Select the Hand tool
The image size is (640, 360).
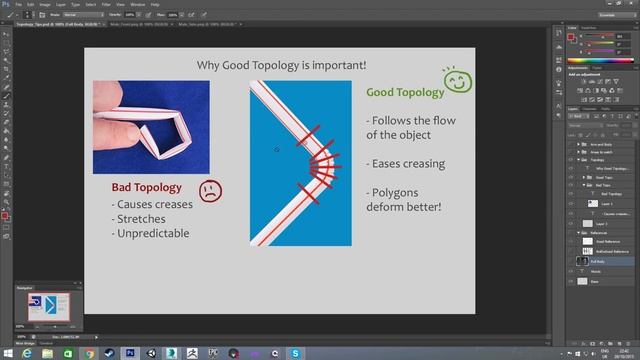pyautogui.click(x=6, y=193)
